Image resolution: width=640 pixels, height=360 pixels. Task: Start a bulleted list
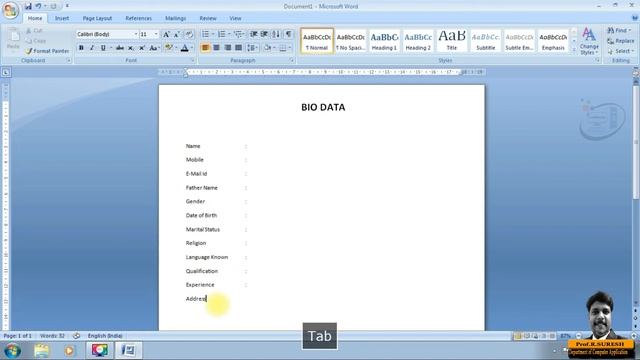coord(205,34)
